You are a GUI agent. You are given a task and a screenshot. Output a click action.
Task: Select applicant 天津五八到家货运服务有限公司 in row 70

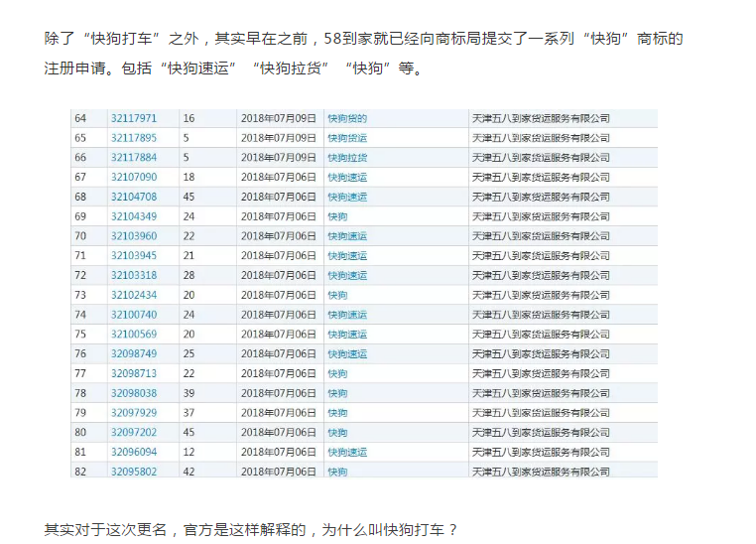click(x=541, y=236)
